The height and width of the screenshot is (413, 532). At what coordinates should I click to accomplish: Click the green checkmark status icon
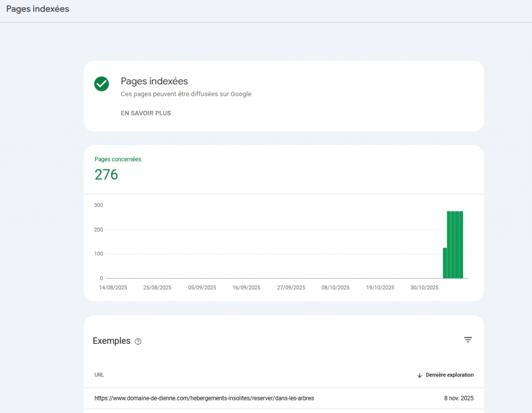pos(101,84)
